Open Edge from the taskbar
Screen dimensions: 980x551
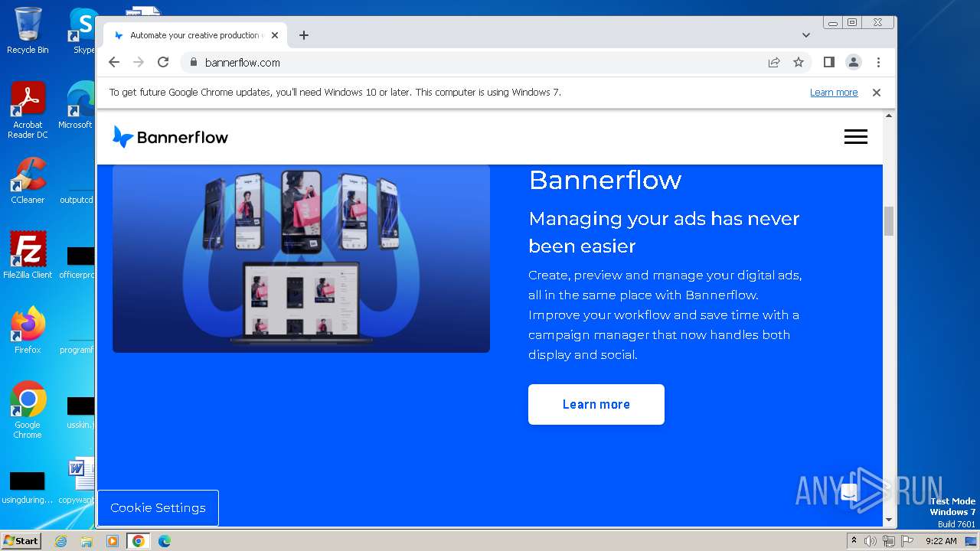click(165, 541)
